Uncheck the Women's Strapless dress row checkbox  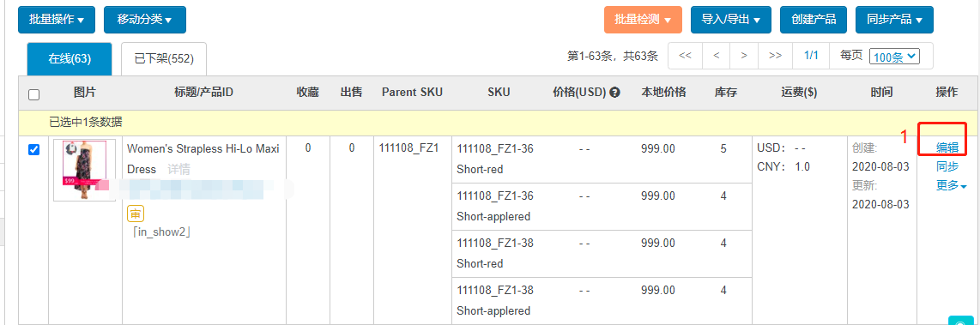tap(34, 150)
